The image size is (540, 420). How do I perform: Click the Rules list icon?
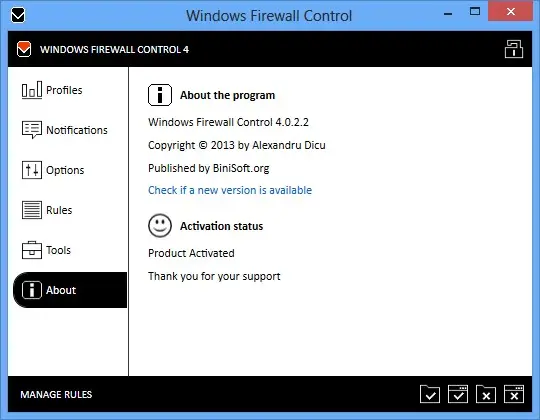pos(32,210)
